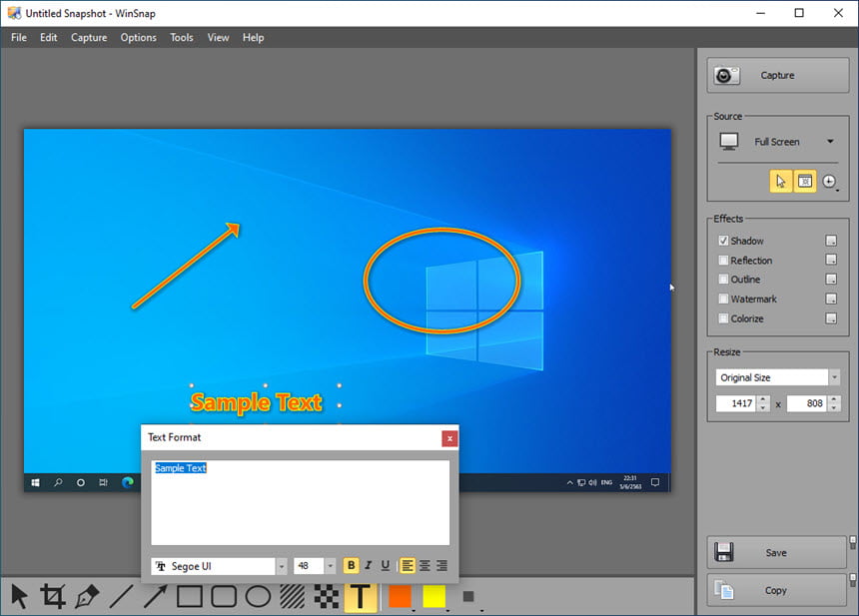Open the Help menu
Image resolution: width=859 pixels, height=616 pixels.
click(x=253, y=37)
